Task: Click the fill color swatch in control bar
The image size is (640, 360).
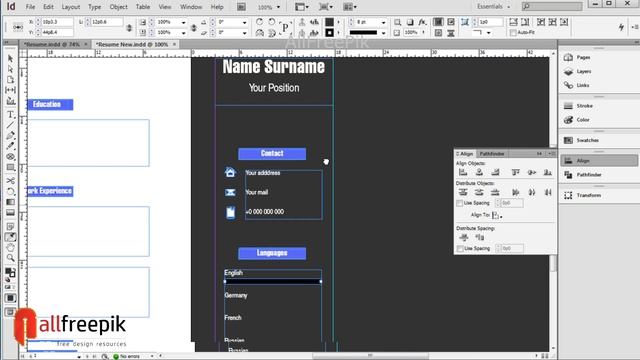Action: 329,22
